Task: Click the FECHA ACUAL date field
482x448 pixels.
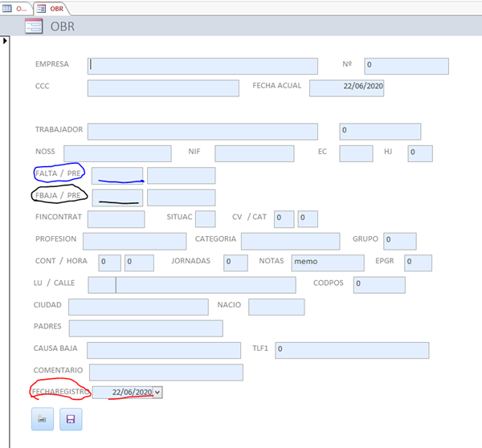Action: (x=346, y=88)
